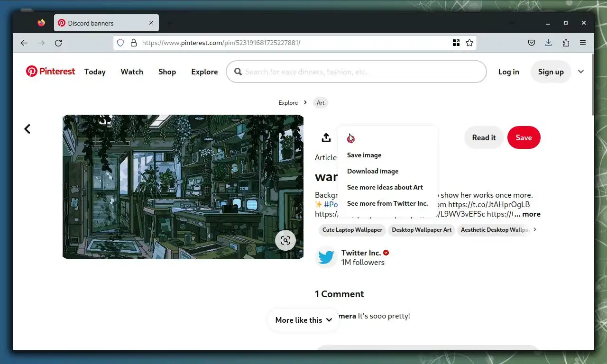Click the Art breadcrumb chip
The height and width of the screenshot is (364, 607).
321,103
